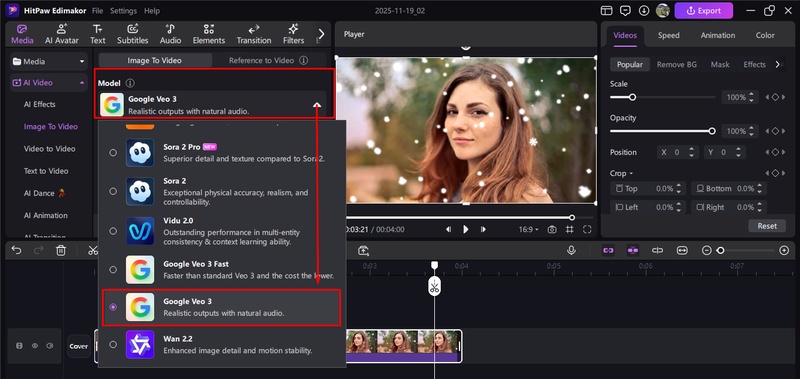Open the Elements panel
Viewport: 800px width, 379px height.
coord(209,34)
